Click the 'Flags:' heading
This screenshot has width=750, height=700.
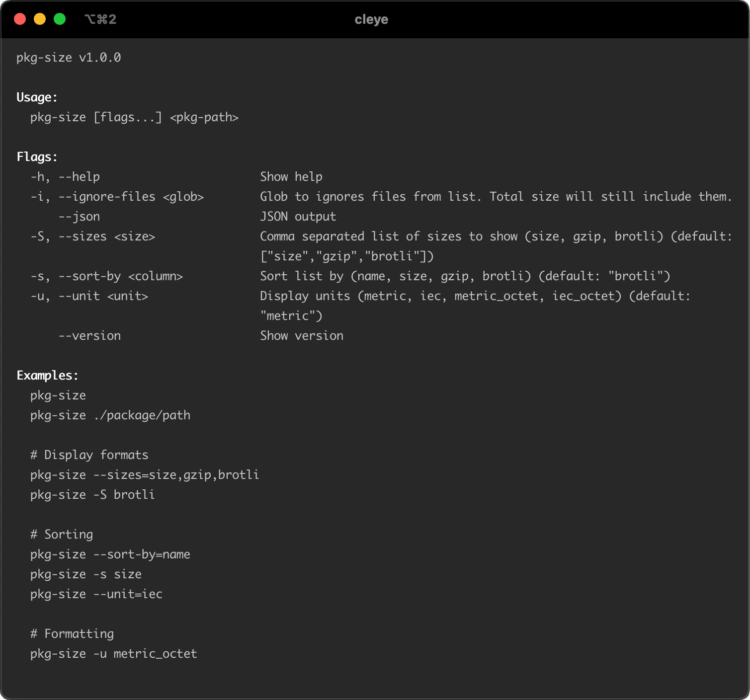pyautogui.click(x=37, y=157)
